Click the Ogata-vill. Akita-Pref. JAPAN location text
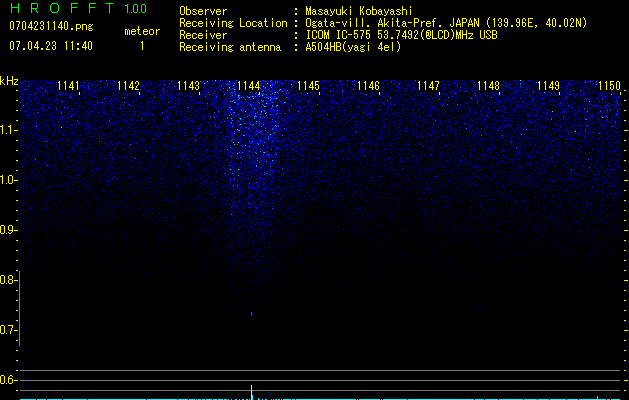This screenshot has height=400, width=629. pos(446,23)
